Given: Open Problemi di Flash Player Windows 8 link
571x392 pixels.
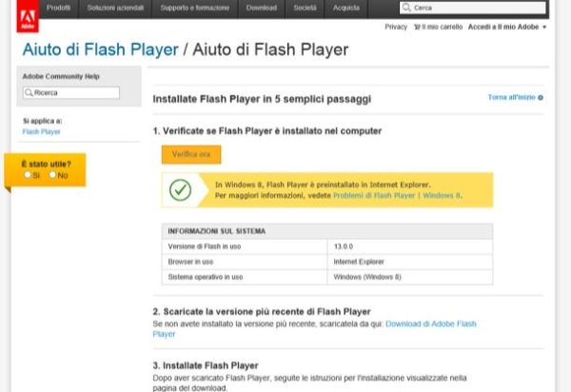Looking at the screenshot, I should point(397,195).
